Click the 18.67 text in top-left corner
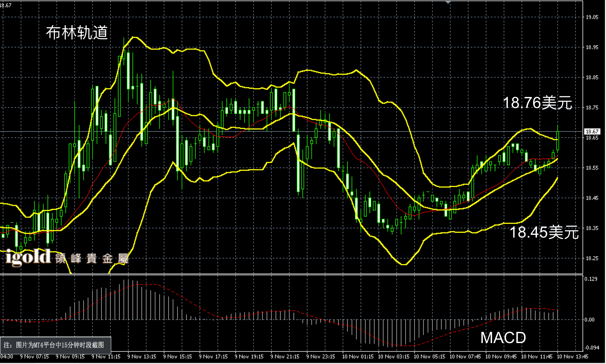606x364 pixels. [x=6, y=5]
